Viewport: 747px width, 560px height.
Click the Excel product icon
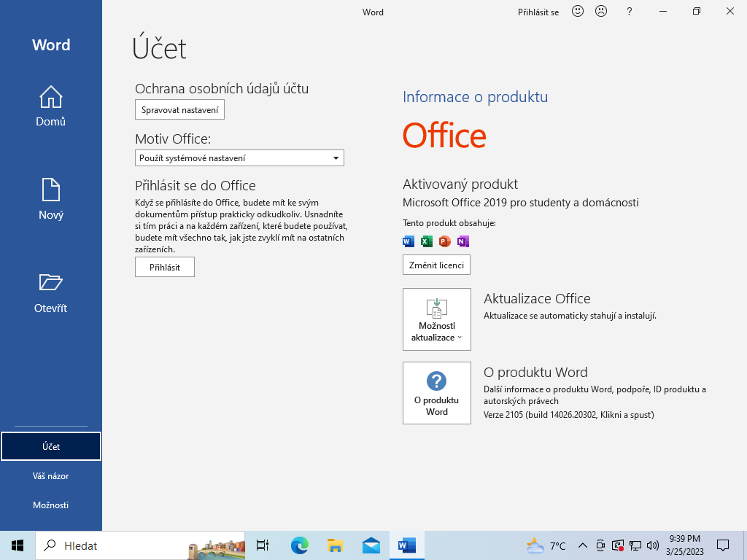point(426,241)
